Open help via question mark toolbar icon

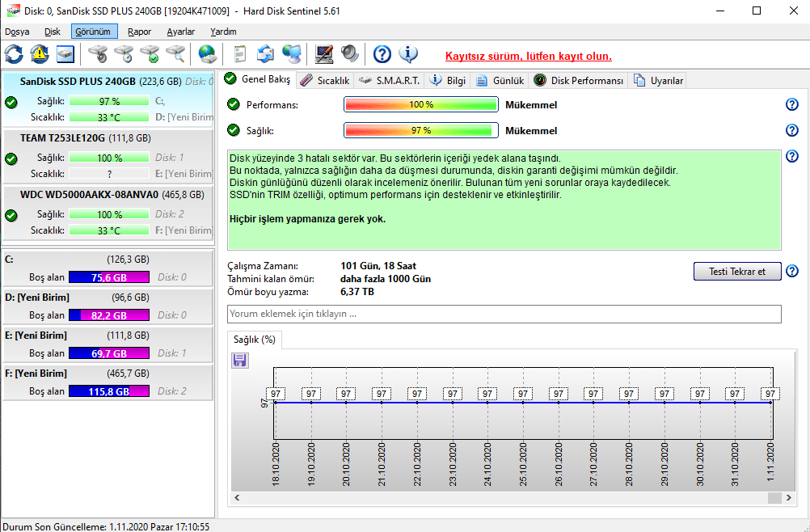pos(382,54)
